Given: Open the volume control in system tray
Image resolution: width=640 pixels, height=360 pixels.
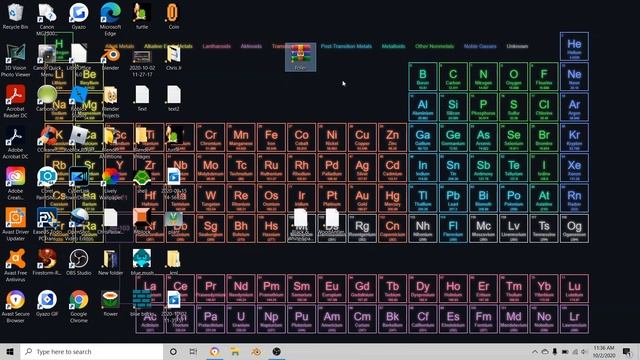Looking at the screenshot, I should pyautogui.click(x=584, y=351).
